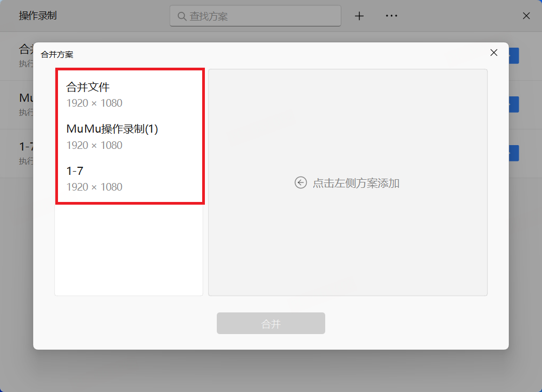
Task: Click the dimmed 1-7 row behind the dialog
Action: (x=26, y=153)
